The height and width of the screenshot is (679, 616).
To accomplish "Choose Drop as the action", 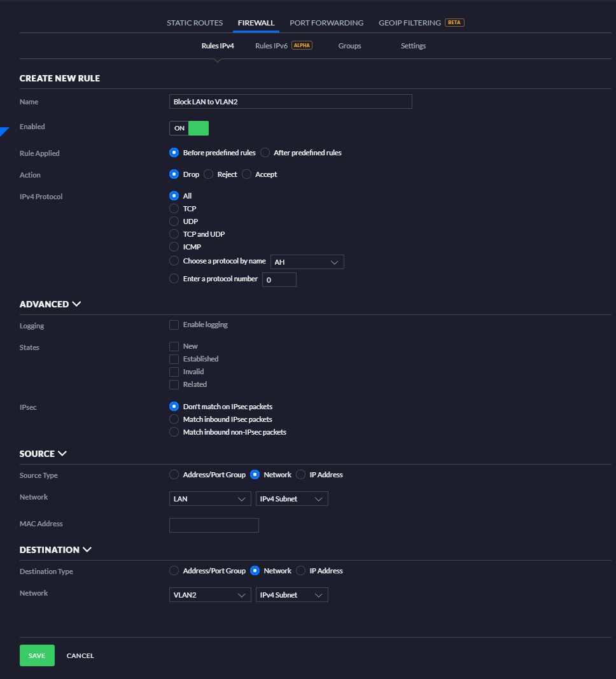I will [x=174, y=174].
